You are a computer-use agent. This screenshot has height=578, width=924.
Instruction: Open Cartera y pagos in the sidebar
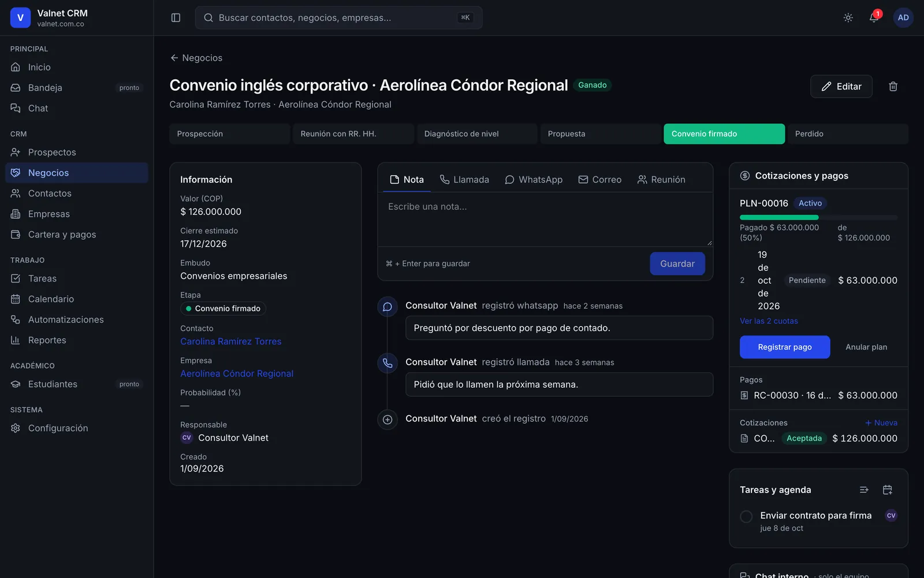coord(77,234)
